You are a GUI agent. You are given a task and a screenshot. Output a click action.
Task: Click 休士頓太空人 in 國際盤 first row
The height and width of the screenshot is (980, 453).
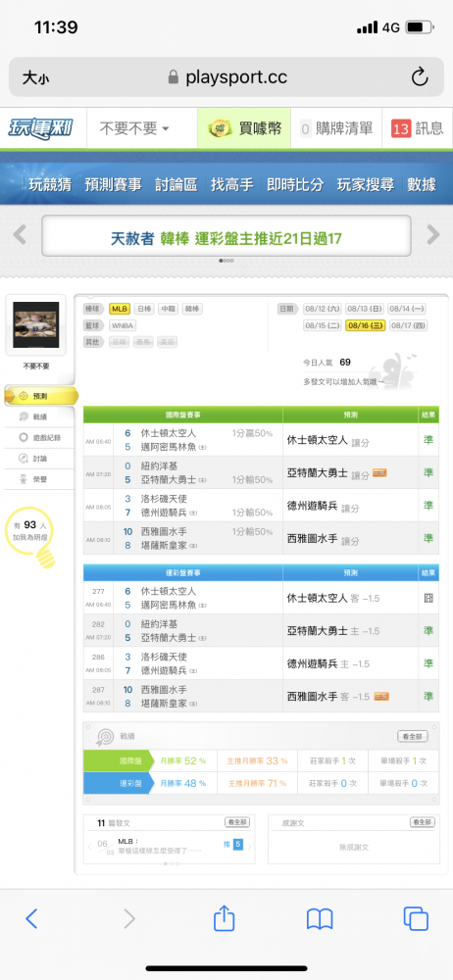coord(169,432)
